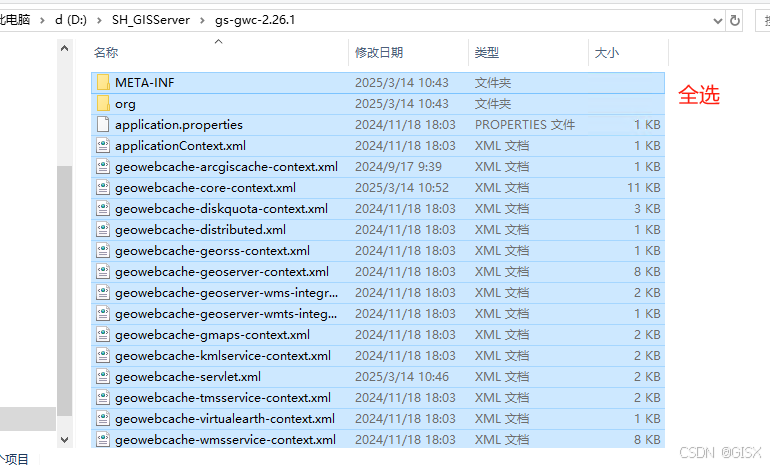Click the PROPERTIES 文件 type cell
Image resolution: width=770 pixels, height=466 pixels.
coord(524,125)
